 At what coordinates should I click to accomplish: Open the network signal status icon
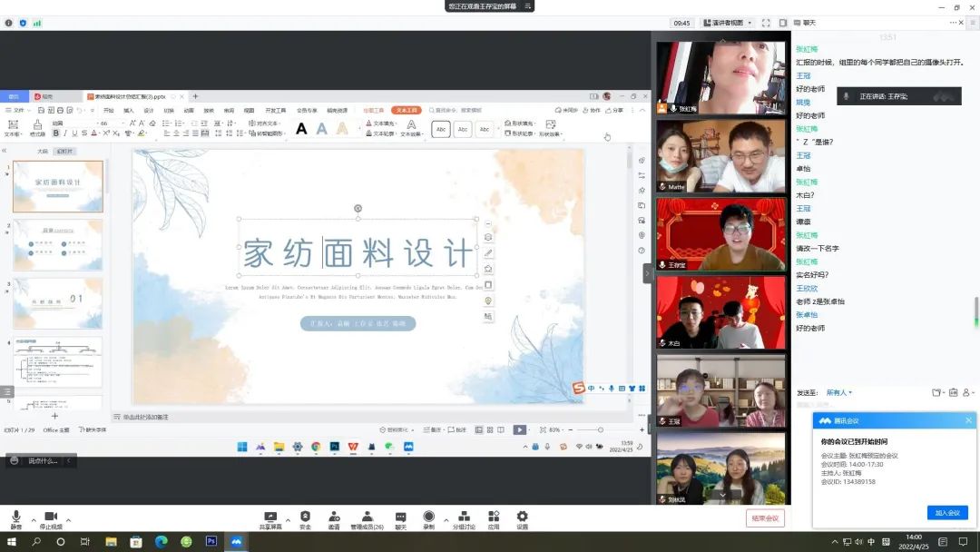pyautogui.click(x=37, y=23)
